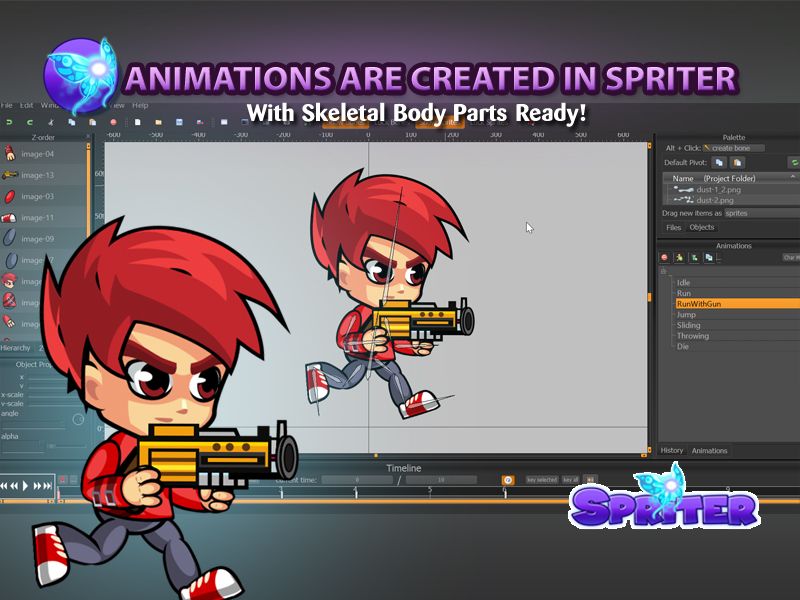Image resolution: width=800 pixels, height=600 pixels.
Task: Click the Cut scissors icon
Action: (51, 122)
